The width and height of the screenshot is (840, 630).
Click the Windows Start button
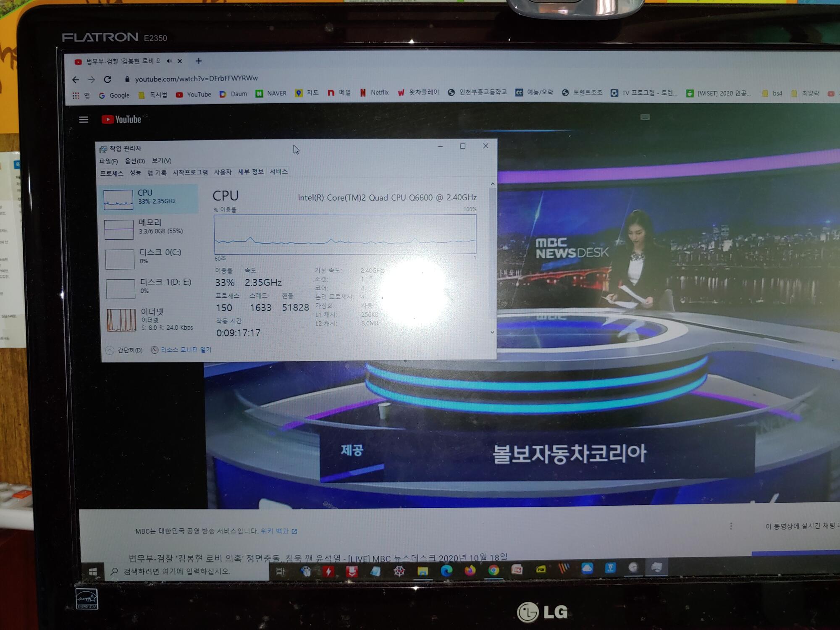pyautogui.click(x=93, y=571)
